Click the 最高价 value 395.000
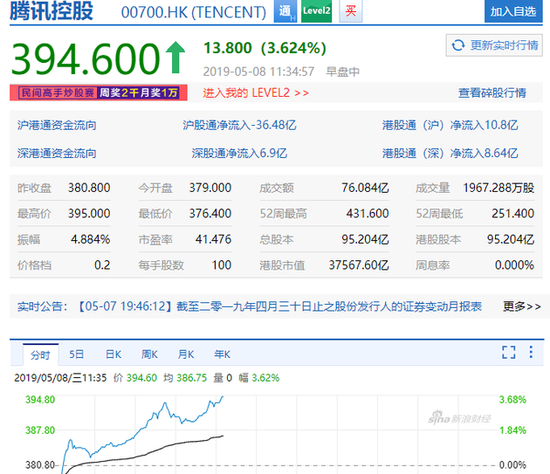550x474 pixels. 89,213
